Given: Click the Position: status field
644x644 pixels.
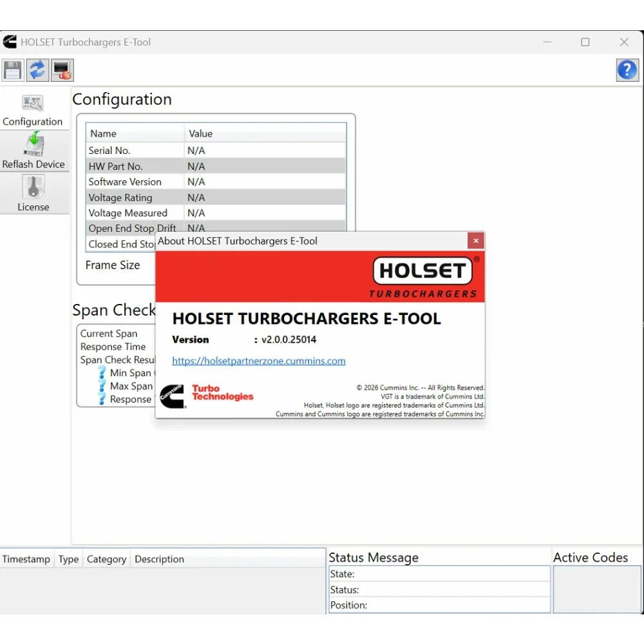Looking at the screenshot, I should (439, 605).
